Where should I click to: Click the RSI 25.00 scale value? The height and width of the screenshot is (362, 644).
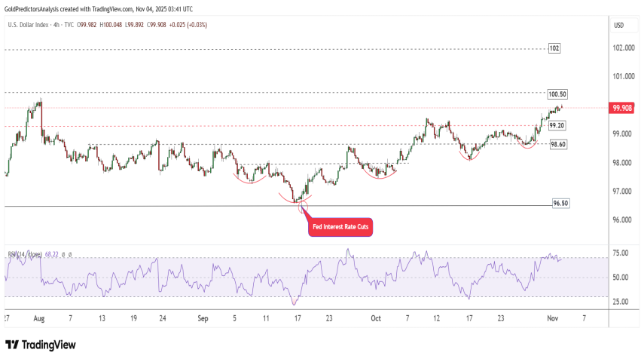(621, 302)
